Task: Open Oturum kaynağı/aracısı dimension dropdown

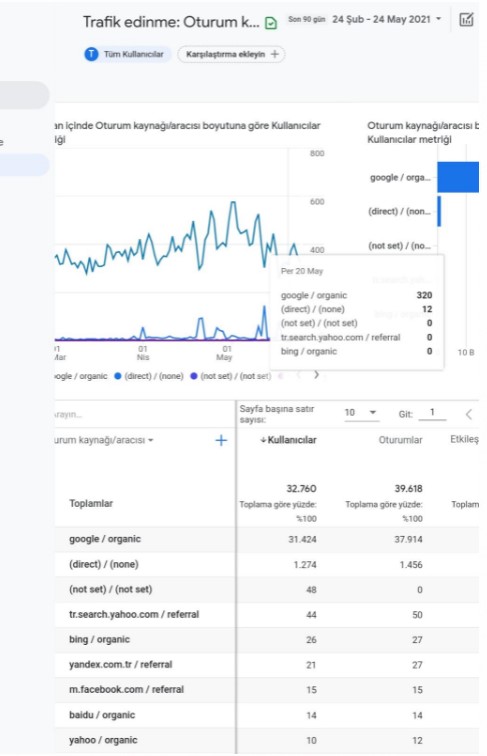Action: click(104, 440)
